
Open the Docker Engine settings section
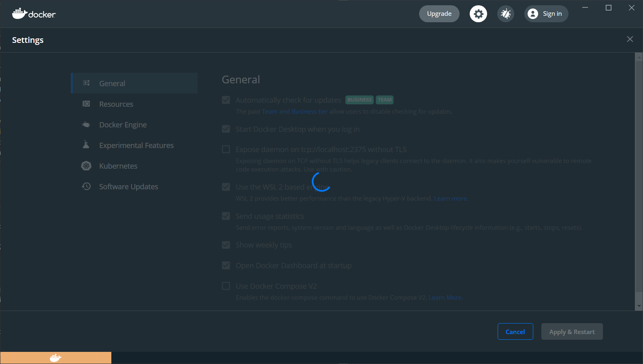tap(134, 125)
